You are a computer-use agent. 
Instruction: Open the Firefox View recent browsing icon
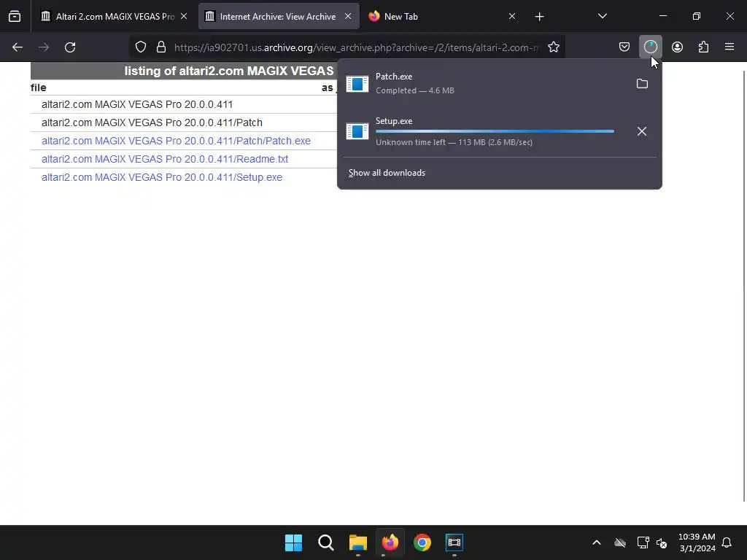(15, 17)
